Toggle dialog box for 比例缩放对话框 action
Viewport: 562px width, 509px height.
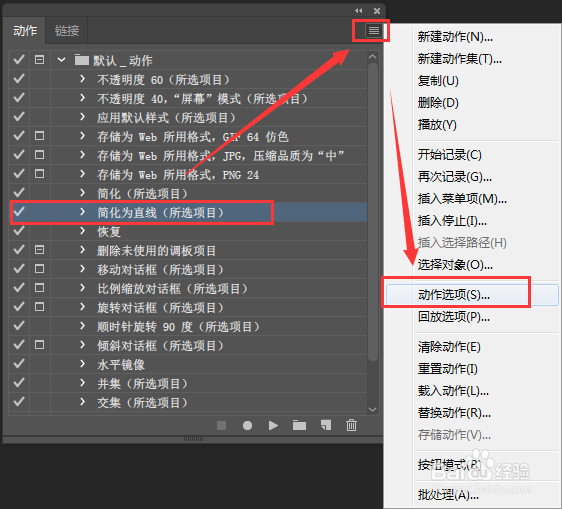39,288
